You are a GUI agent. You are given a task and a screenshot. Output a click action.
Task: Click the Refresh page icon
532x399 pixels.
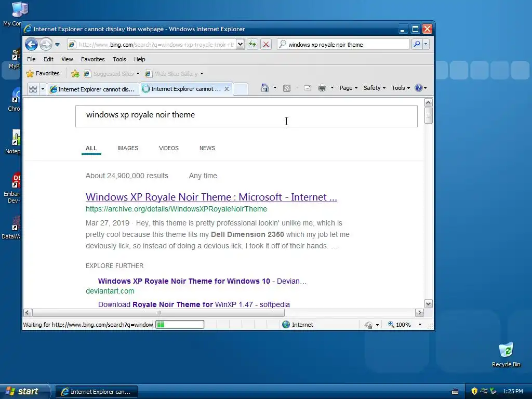(252, 45)
